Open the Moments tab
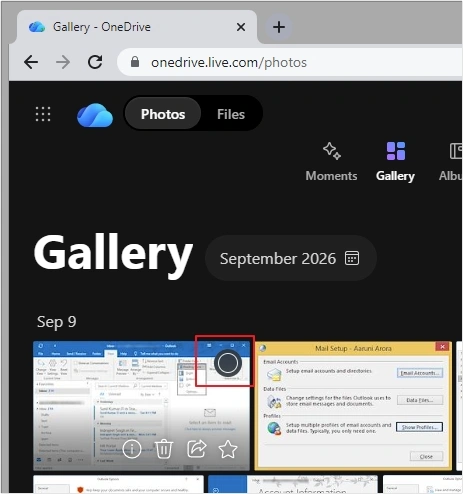This screenshot has height=494, width=463. click(331, 162)
